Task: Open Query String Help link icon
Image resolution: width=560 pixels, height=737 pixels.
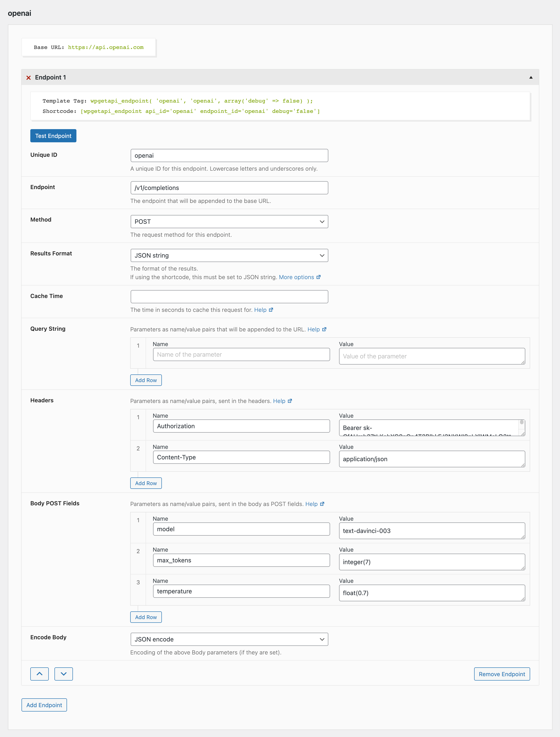Action: (324, 329)
